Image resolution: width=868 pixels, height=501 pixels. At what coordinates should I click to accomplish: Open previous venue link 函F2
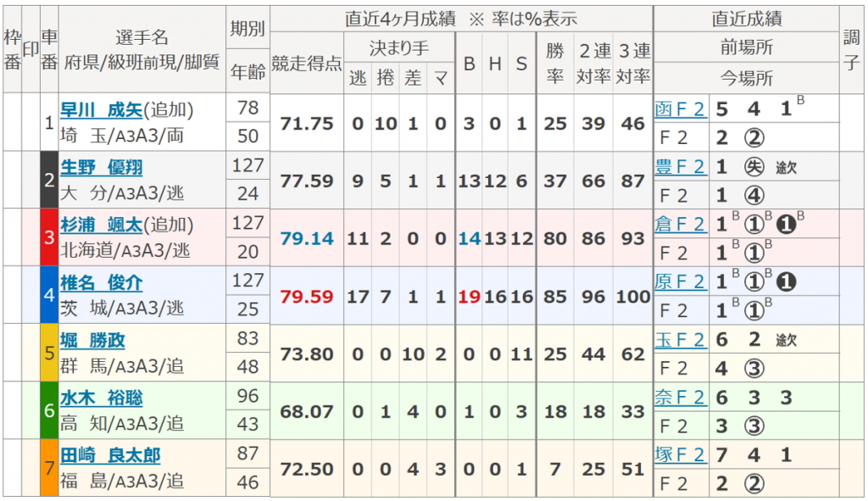pyautogui.click(x=680, y=109)
